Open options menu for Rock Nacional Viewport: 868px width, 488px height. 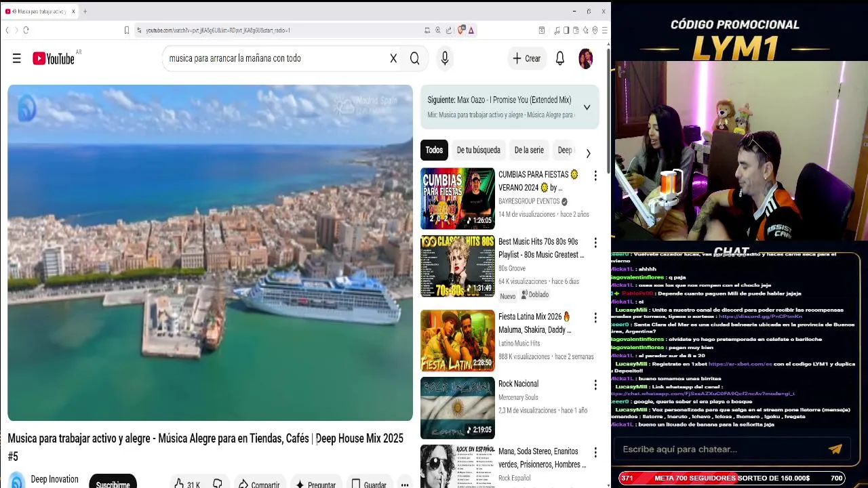tap(595, 384)
